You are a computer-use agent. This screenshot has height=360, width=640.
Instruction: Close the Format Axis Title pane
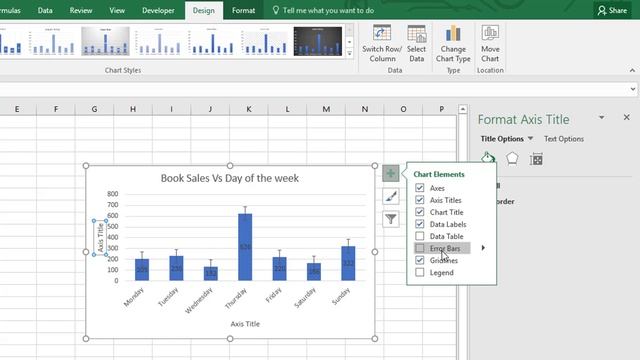pos(627,118)
